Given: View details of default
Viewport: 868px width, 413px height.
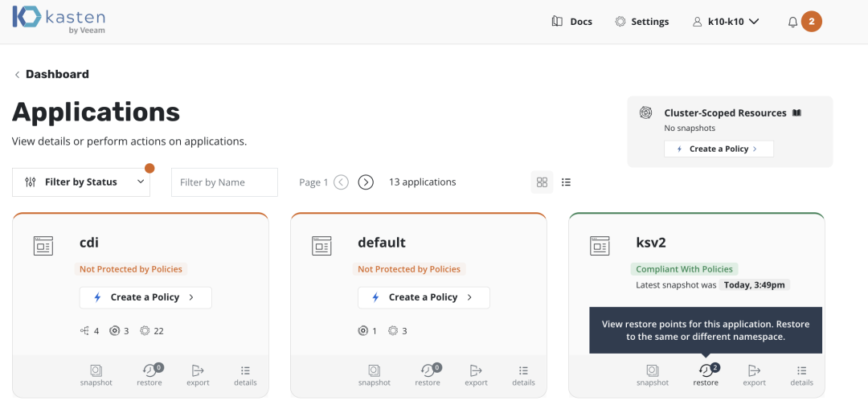Looking at the screenshot, I should 524,374.
